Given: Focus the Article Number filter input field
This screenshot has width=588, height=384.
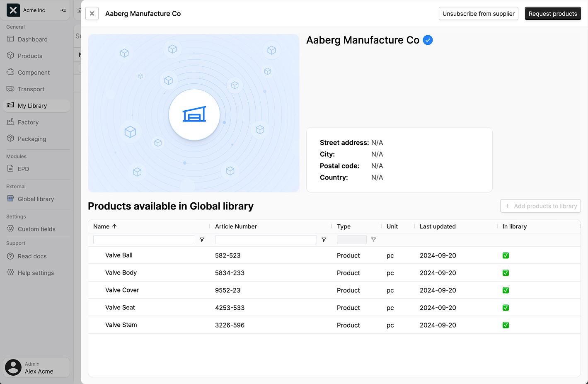Looking at the screenshot, I should click(266, 240).
